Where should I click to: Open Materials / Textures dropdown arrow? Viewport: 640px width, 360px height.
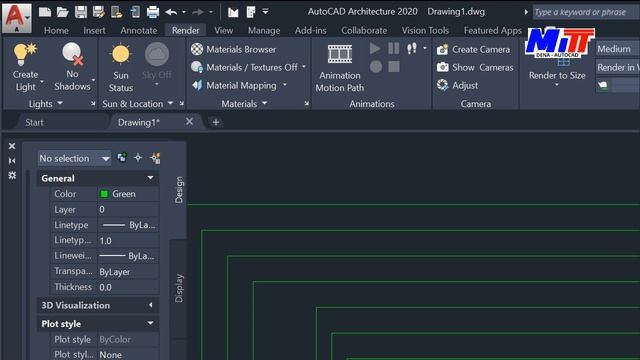304,67
